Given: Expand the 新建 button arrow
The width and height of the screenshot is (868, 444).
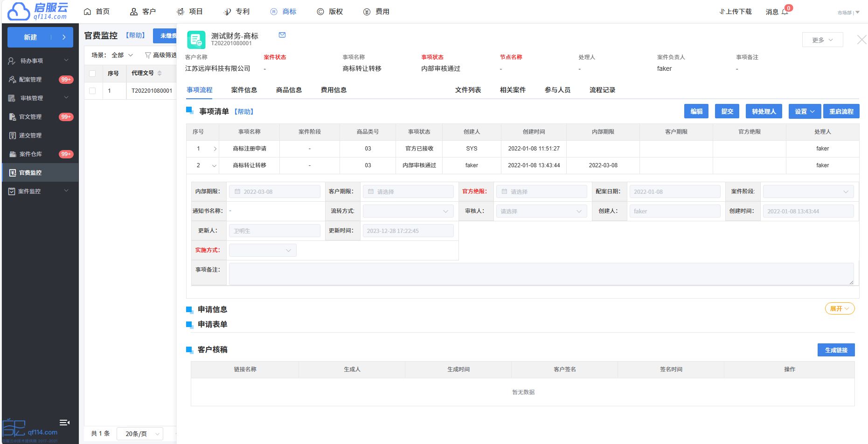Looking at the screenshot, I should 64,37.
